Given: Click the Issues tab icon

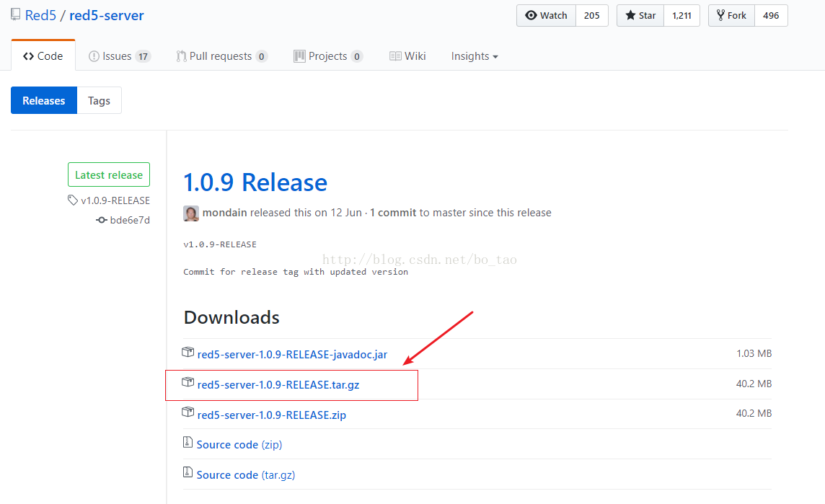Looking at the screenshot, I should pyautogui.click(x=94, y=56).
